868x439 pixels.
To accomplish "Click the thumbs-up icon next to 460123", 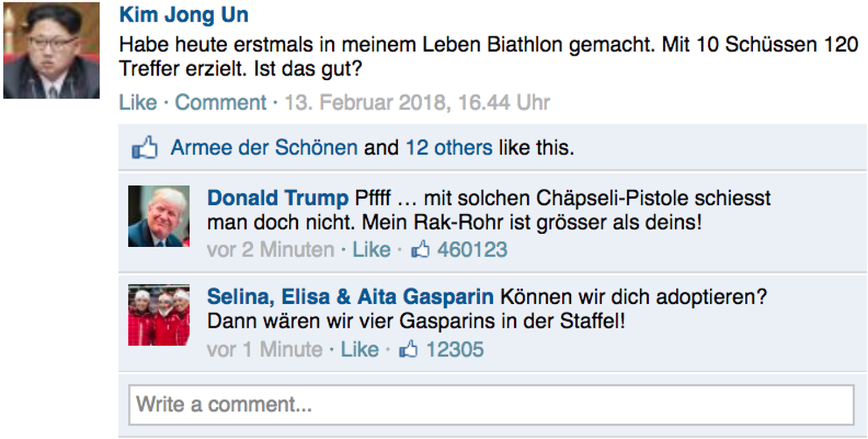I will coord(420,249).
